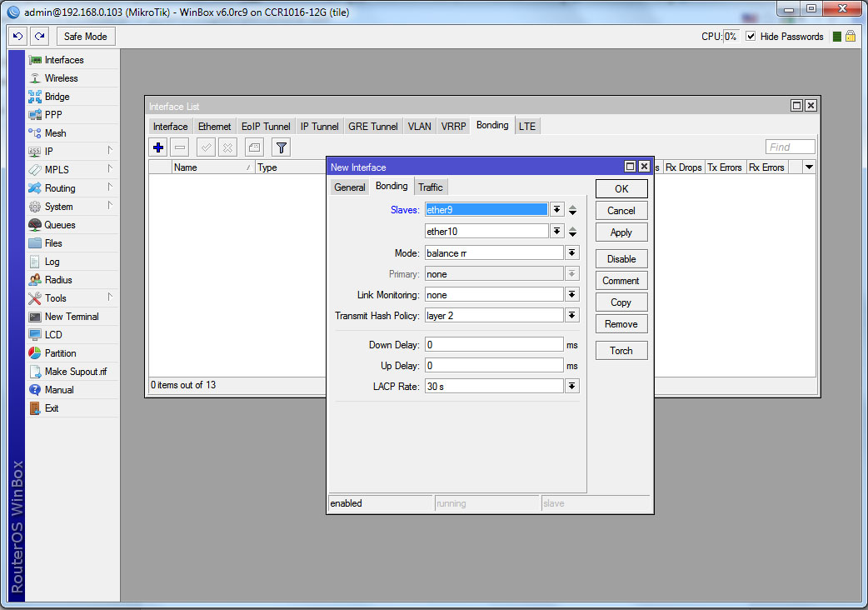868x610 pixels.
Task: Switch to the VLAN tab
Action: click(x=419, y=126)
